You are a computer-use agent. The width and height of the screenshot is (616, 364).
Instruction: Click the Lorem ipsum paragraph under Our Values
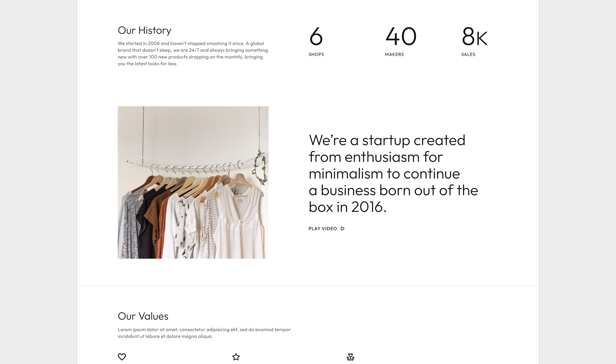tap(204, 333)
